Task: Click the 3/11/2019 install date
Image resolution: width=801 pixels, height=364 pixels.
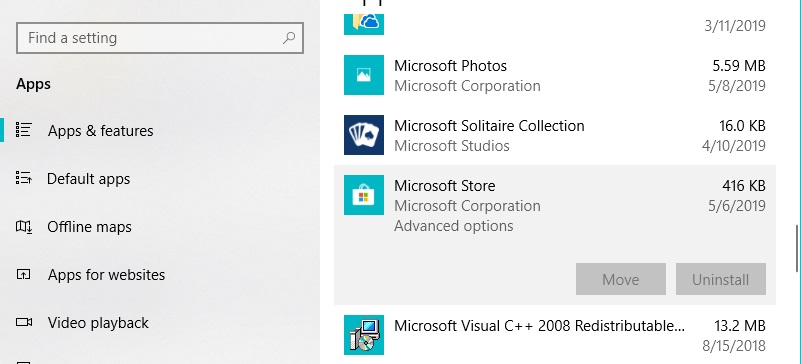Action: 735,26
